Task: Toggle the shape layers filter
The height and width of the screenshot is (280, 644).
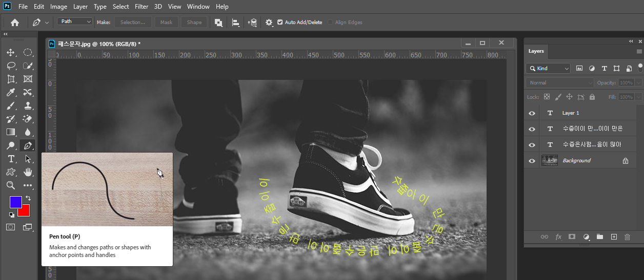Action: point(616,68)
